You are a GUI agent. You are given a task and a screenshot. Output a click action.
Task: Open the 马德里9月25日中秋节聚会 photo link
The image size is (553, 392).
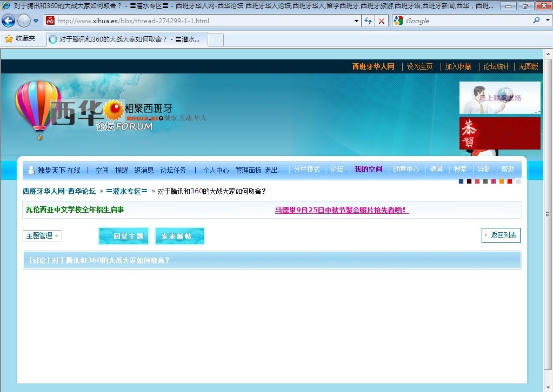341,209
